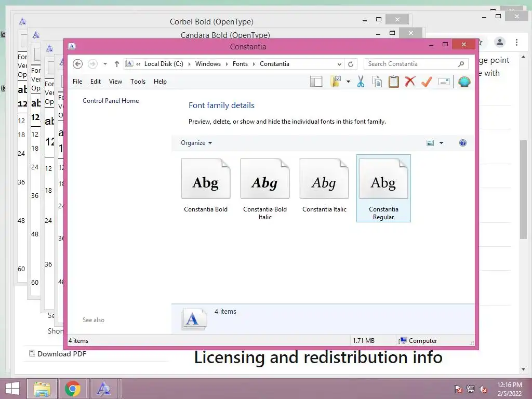Viewport: 532px width, 399px height.
Task: Open the recent locations dropdown arrow
Action: (x=105, y=64)
